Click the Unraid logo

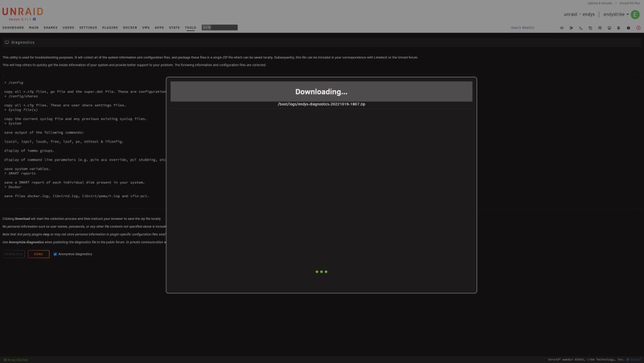[23, 12]
